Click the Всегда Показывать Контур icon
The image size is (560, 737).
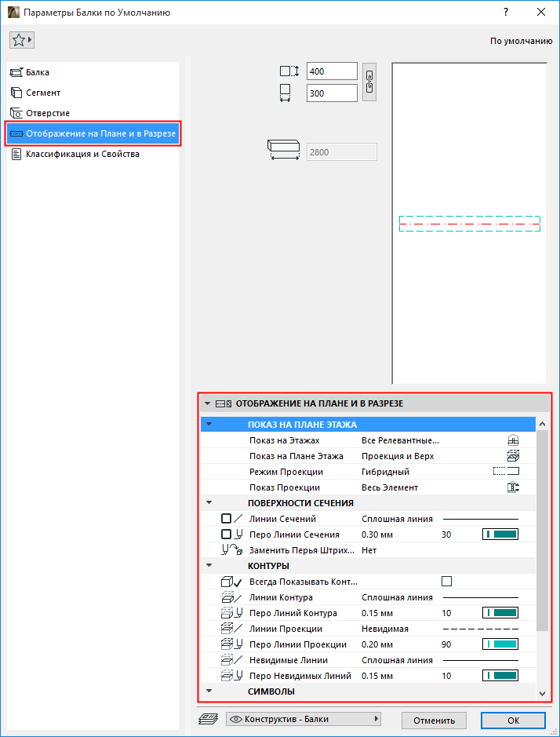(231, 582)
